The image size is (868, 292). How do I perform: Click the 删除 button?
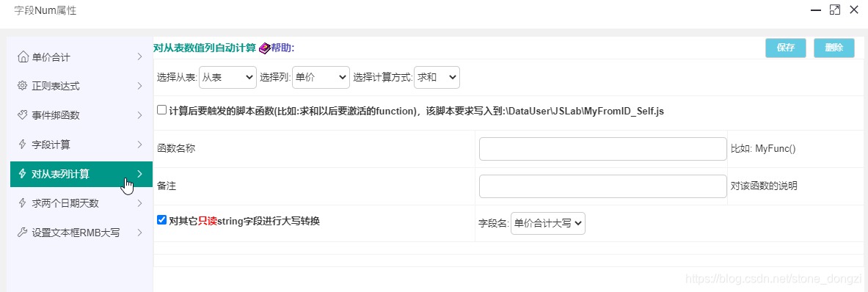click(x=834, y=48)
